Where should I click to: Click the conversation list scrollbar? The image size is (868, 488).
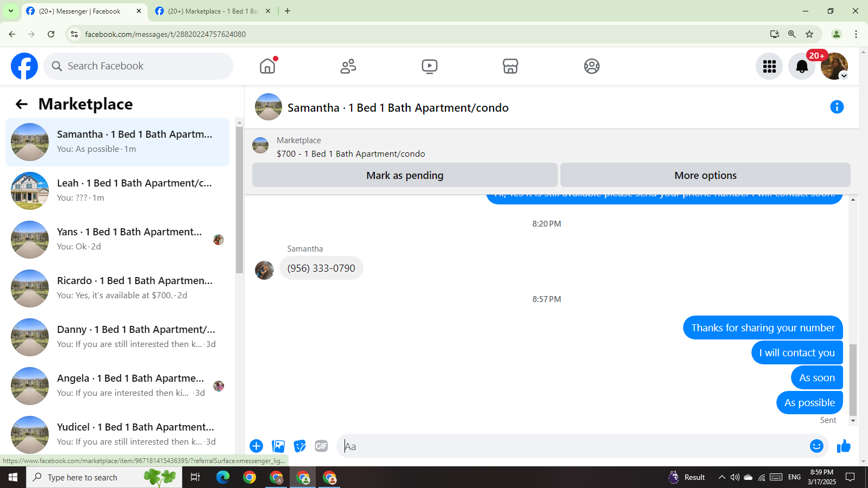(239, 200)
